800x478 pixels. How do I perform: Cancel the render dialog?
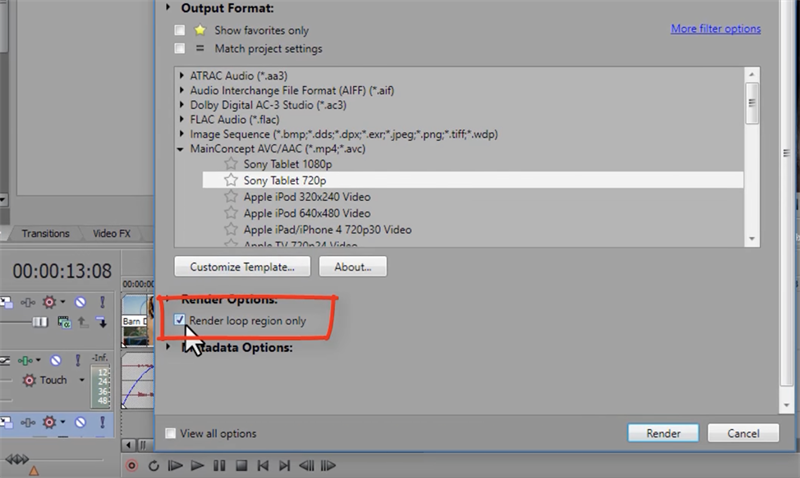coord(743,433)
